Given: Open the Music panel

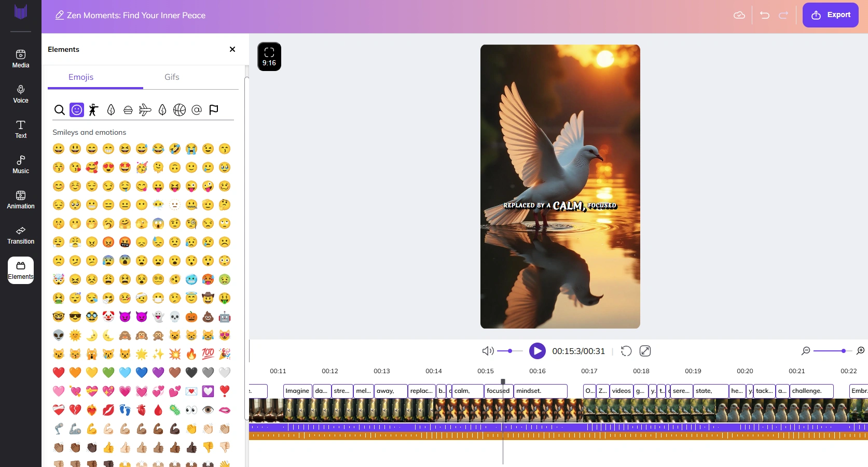Looking at the screenshot, I should pyautogui.click(x=21, y=165).
